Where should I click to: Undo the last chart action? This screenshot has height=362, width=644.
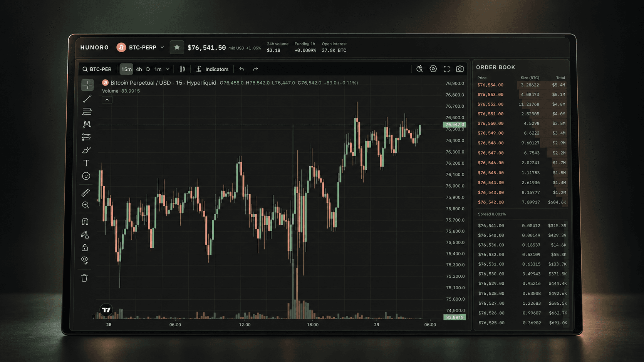242,69
